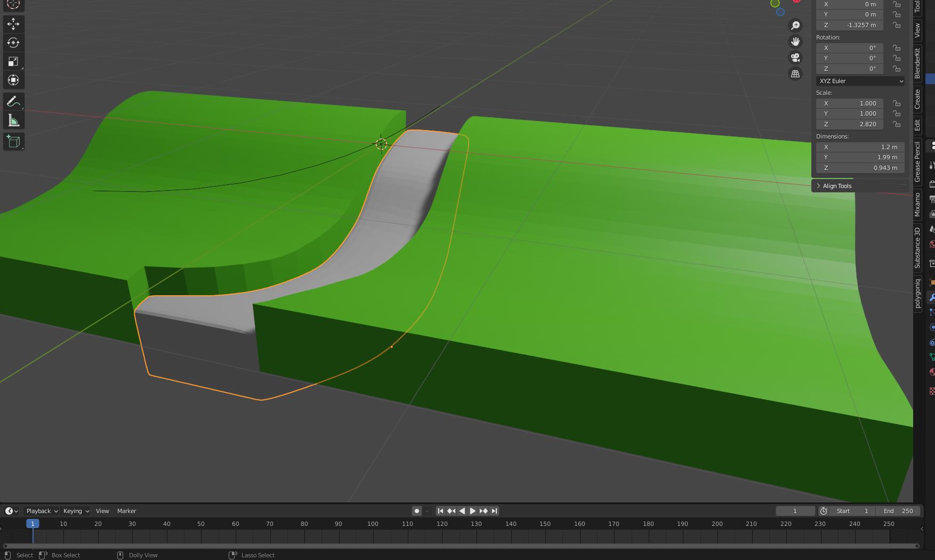Click the End frame 250 field
The image size is (935, 560).
click(898, 511)
